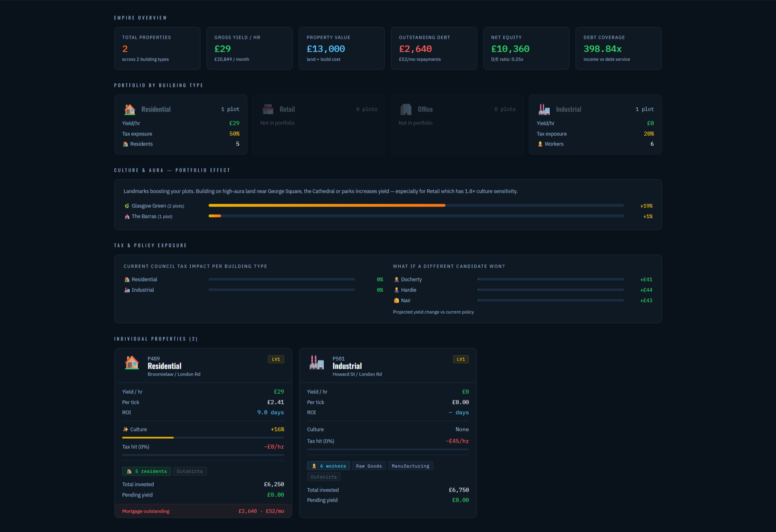The height and width of the screenshot is (532, 776).
Task: Click the Workers icon in Industrial card
Action: [540, 144]
